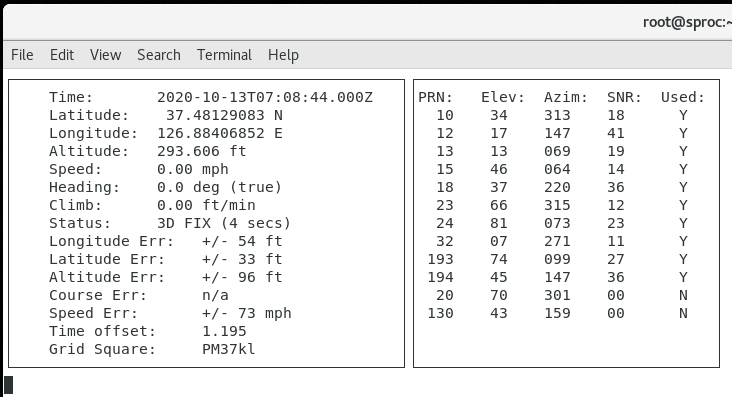The height and width of the screenshot is (397, 732).
Task: Click the terminal cursor block
Action: click(x=8, y=385)
